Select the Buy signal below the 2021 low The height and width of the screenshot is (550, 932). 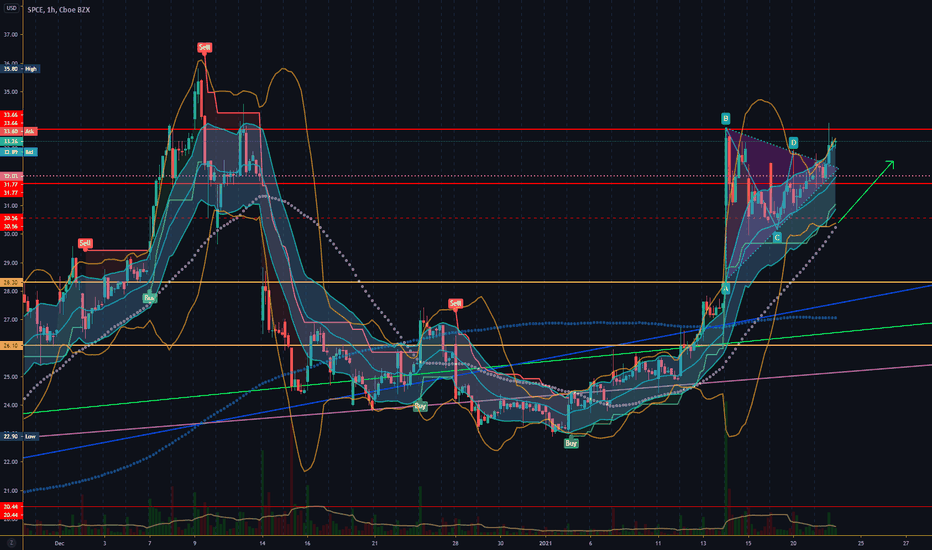[x=571, y=443]
